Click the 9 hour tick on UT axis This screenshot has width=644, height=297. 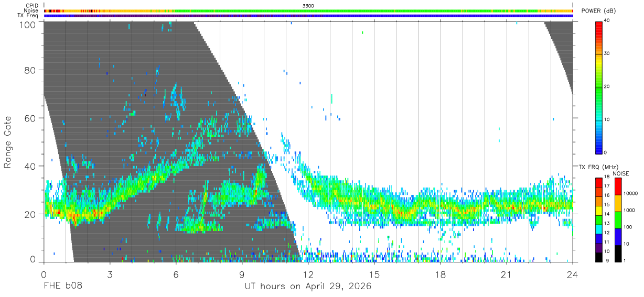tap(242, 274)
